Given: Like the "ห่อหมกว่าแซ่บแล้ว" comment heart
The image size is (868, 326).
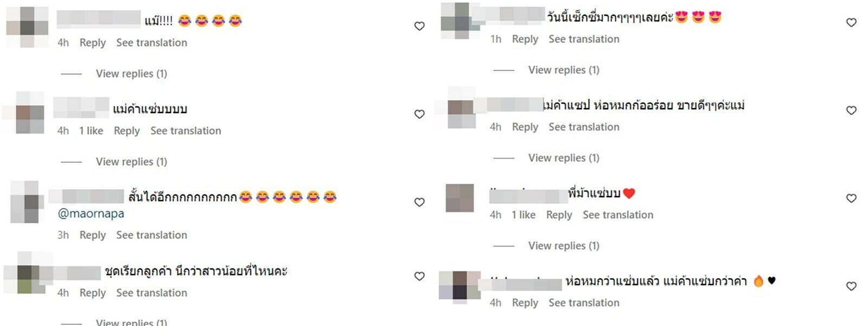Looking at the screenshot, I should (x=851, y=286).
